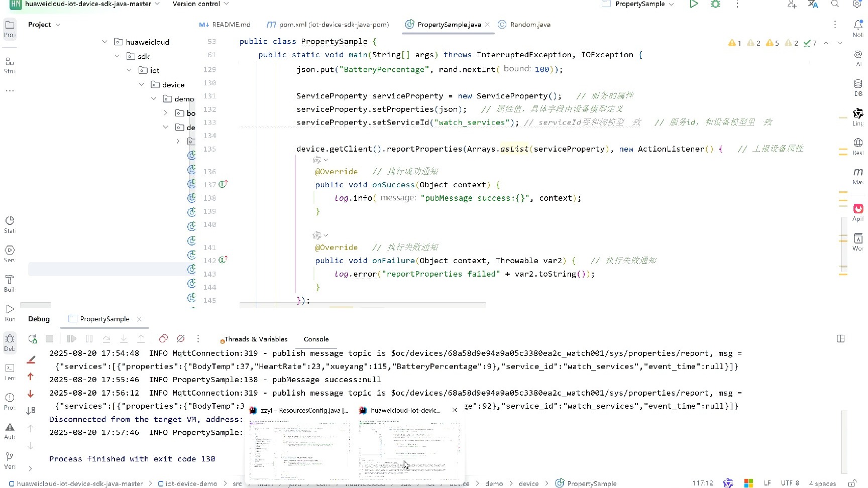Run PropertySample with the Run button
Viewport: 868px width, 488px height.
(694, 4)
